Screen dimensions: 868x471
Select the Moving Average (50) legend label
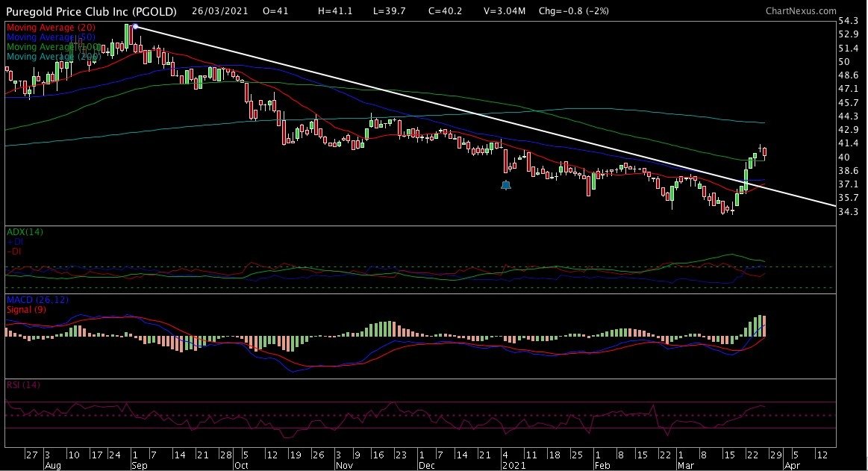click(x=51, y=37)
